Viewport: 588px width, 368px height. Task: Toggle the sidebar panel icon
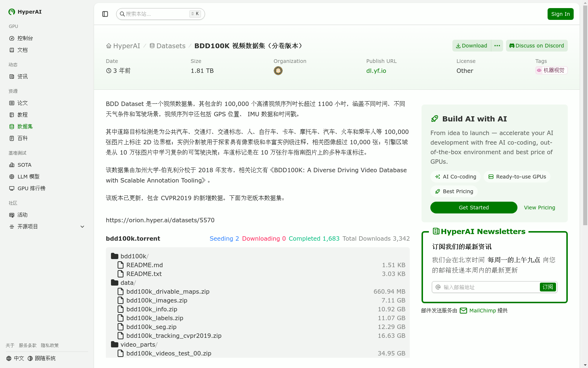coord(105,14)
